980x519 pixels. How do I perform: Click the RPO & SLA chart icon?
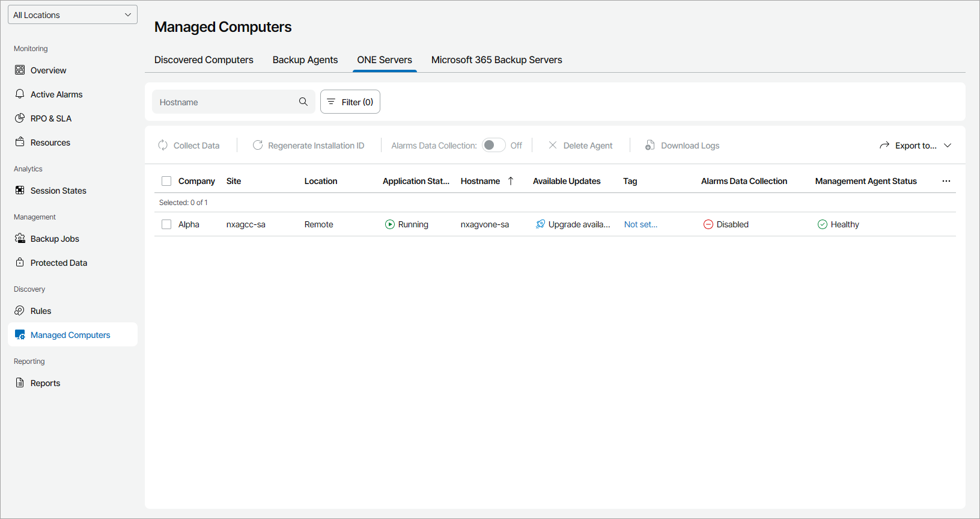(20, 118)
